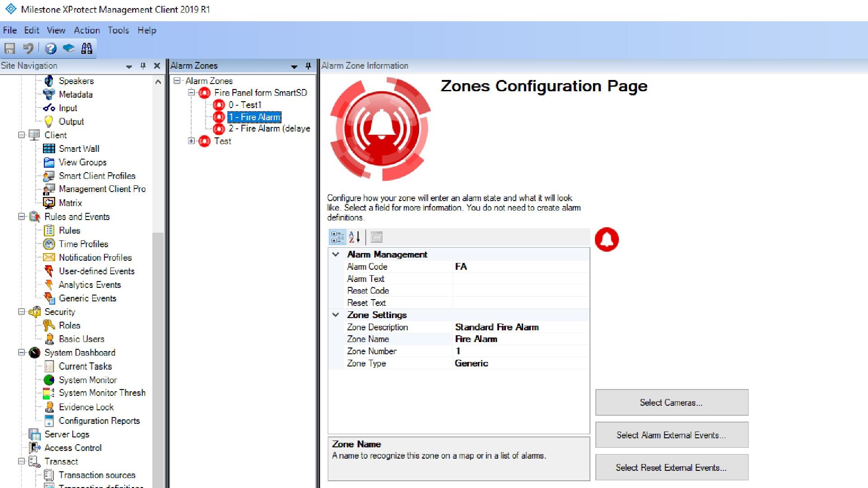Click the Notification Profiles envelope icon

49,258
